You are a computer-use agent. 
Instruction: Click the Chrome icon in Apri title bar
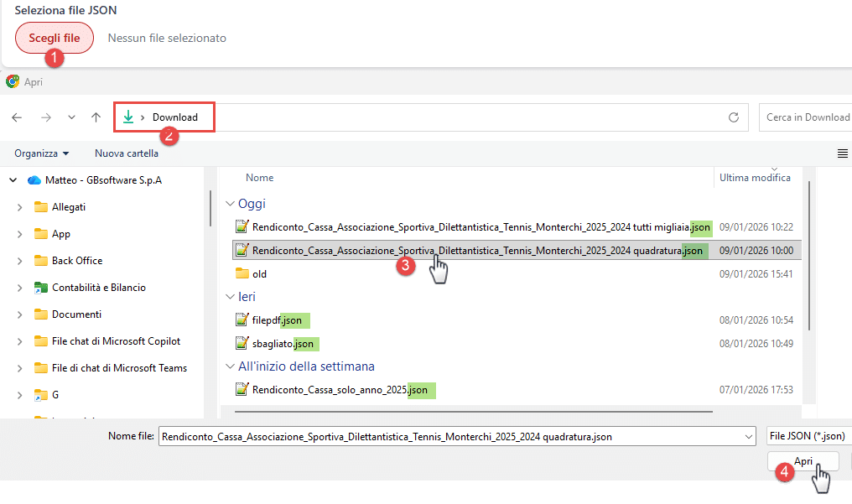pos(13,82)
